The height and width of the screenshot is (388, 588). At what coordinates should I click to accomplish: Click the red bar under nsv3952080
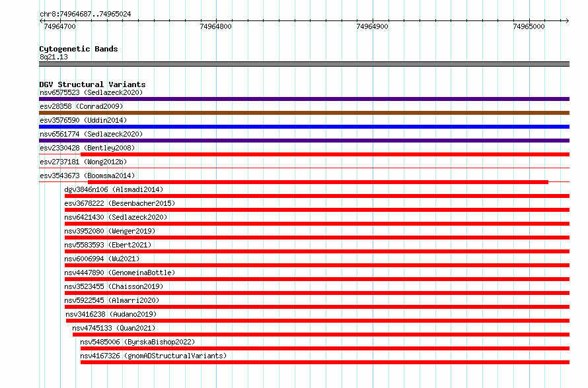tap(317, 238)
